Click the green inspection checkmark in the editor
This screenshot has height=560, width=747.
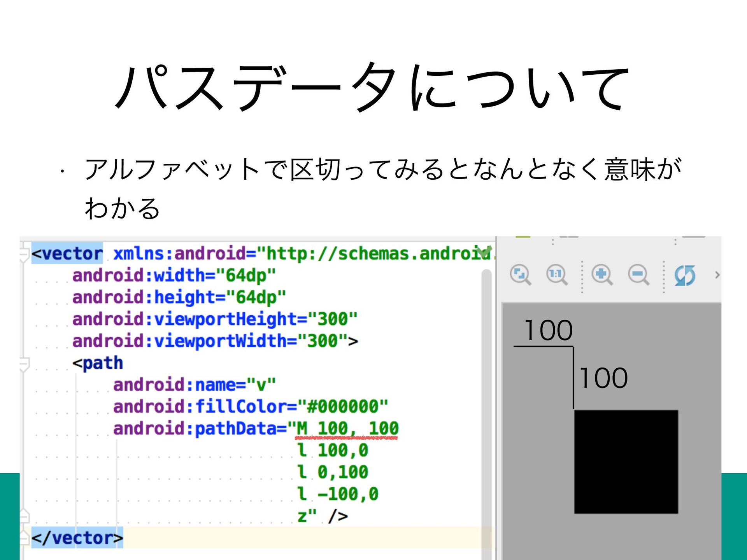[484, 250]
